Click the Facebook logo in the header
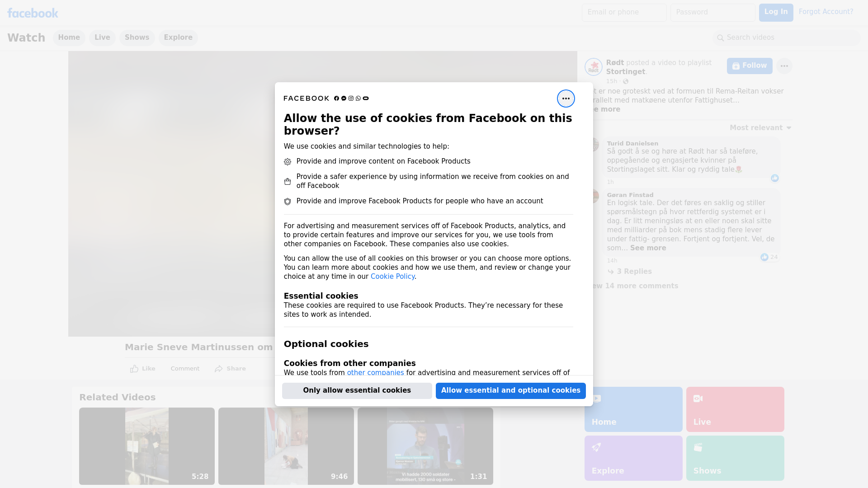 tap(33, 13)
